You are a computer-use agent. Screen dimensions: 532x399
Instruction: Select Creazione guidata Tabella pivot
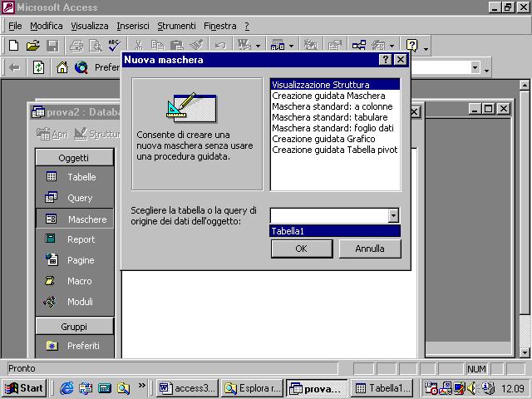pos(335,150)
